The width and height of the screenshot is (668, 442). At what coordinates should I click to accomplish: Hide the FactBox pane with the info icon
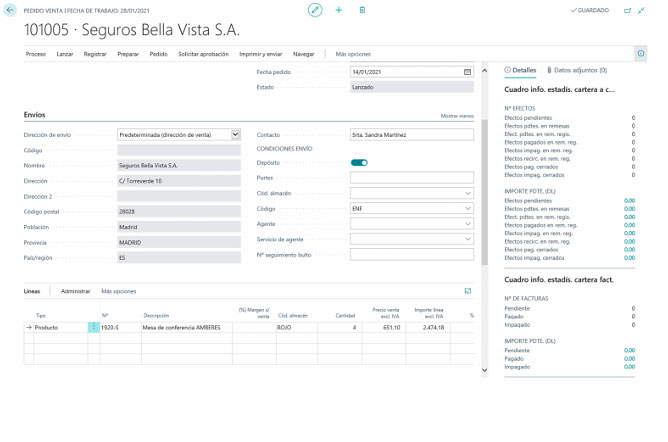[x=640, y=53]
